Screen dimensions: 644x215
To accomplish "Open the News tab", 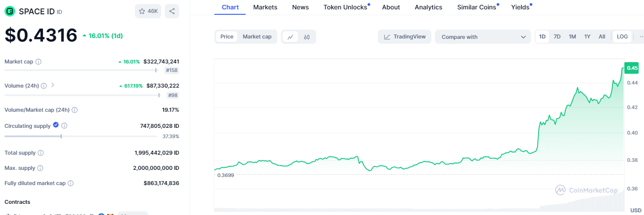I will pyautogui.click(x=300, y=7).
